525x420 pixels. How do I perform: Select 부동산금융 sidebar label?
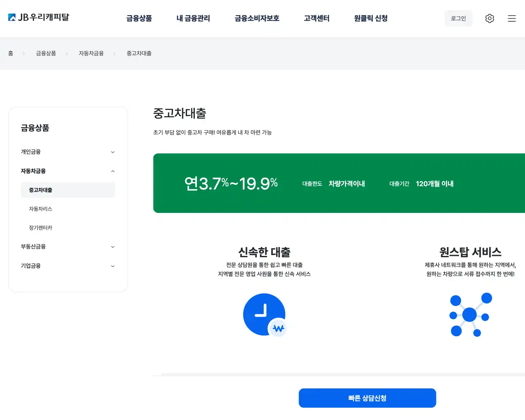pyautogui.click(x=33, y=247)
